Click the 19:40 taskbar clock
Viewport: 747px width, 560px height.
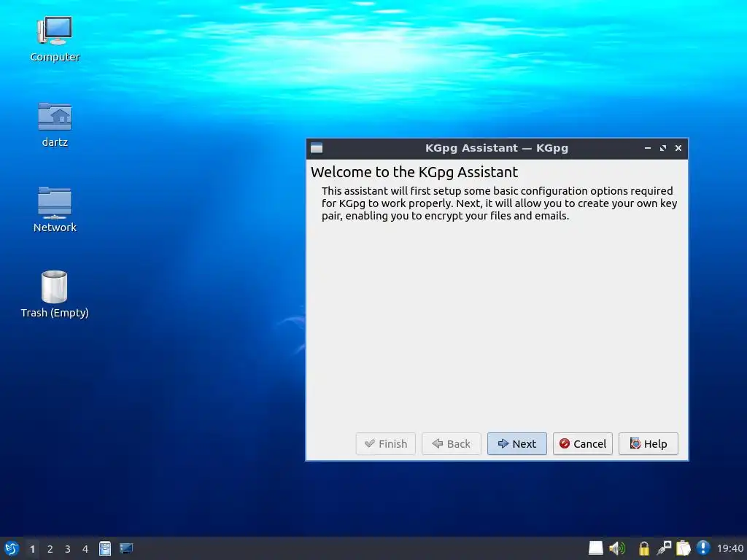click(729, 549)
